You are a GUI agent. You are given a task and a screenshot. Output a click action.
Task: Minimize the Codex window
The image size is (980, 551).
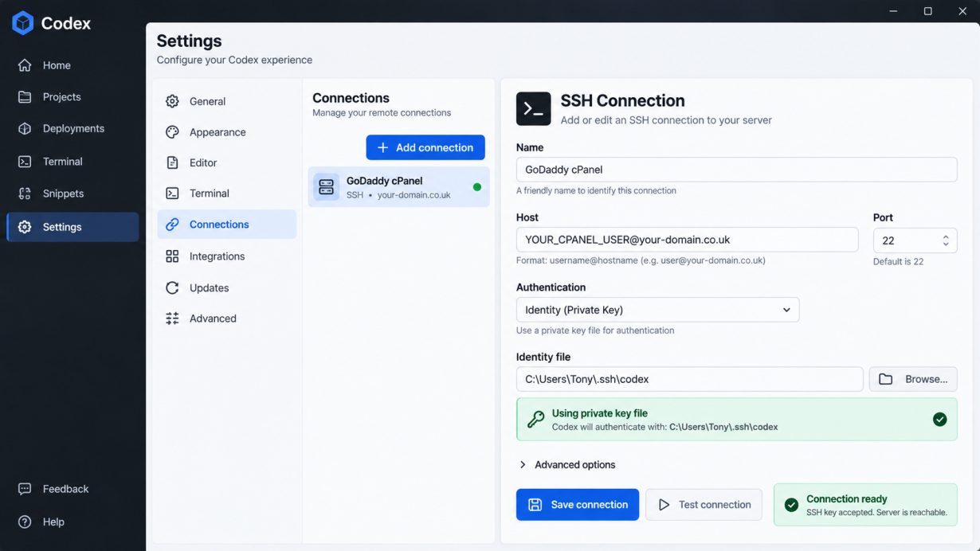click(894, 11)
